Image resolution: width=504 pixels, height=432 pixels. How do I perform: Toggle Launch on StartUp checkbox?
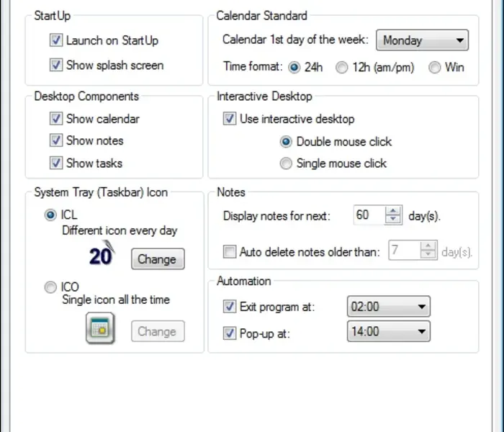[56, 40]
